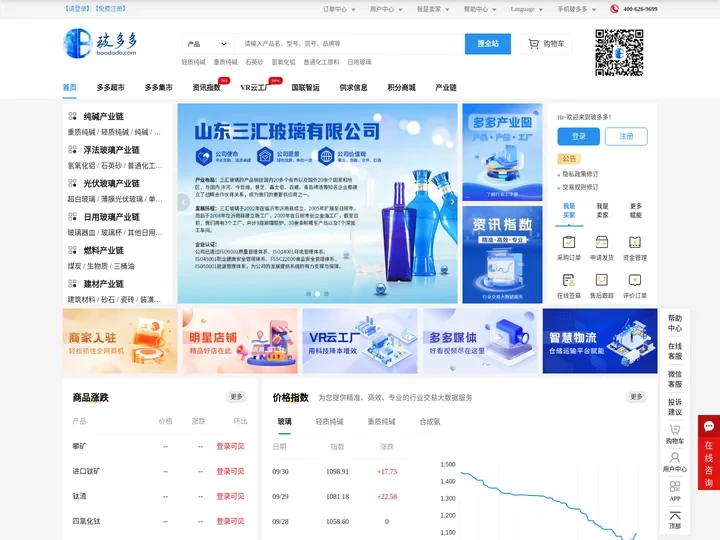Click the phone hotline icon

pos(614,9)
